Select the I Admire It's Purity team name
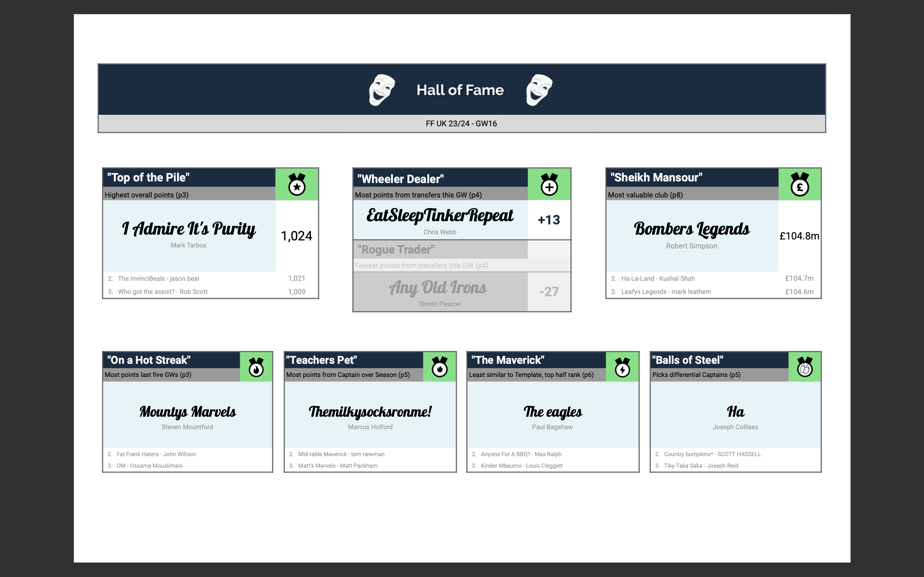The height and width of the screenshot is (577, 924). tap(189, 229)
